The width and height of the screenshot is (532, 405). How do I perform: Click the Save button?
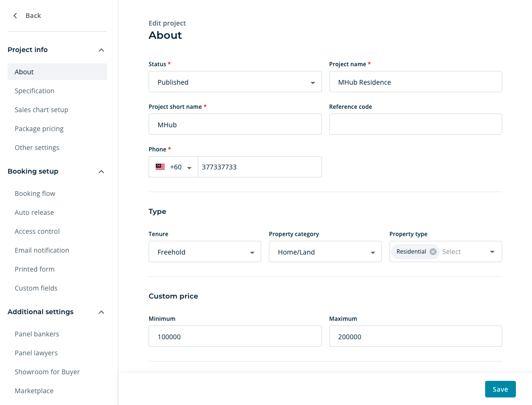(x=500, y=389)
